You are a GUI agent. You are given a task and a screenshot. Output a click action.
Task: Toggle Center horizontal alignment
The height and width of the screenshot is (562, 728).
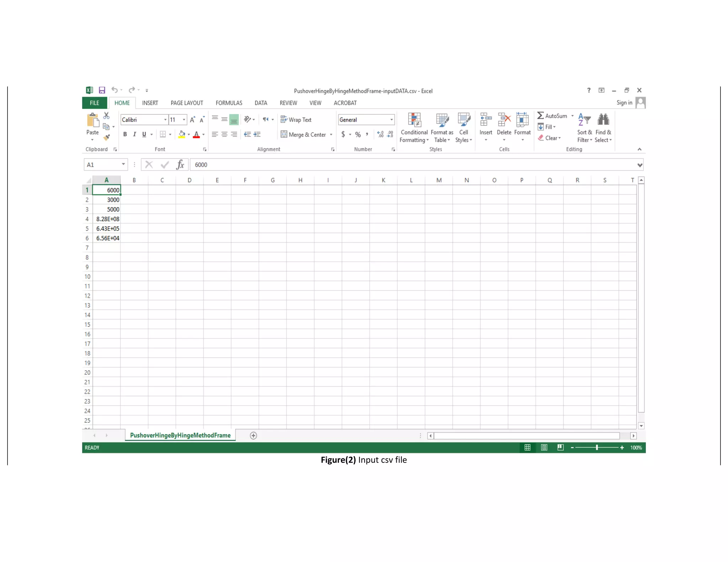click(224, 134)
